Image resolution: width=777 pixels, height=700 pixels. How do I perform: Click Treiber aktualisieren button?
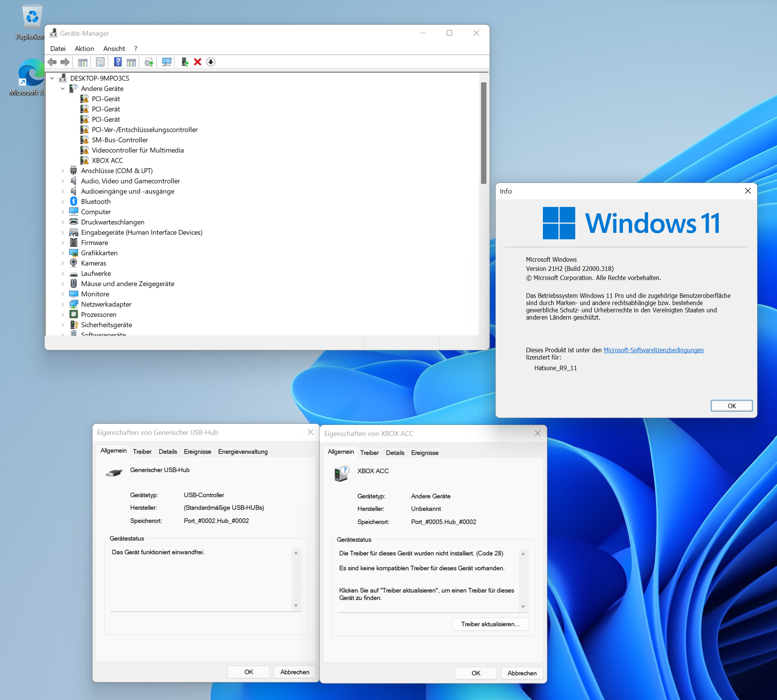tap(490, 624)
